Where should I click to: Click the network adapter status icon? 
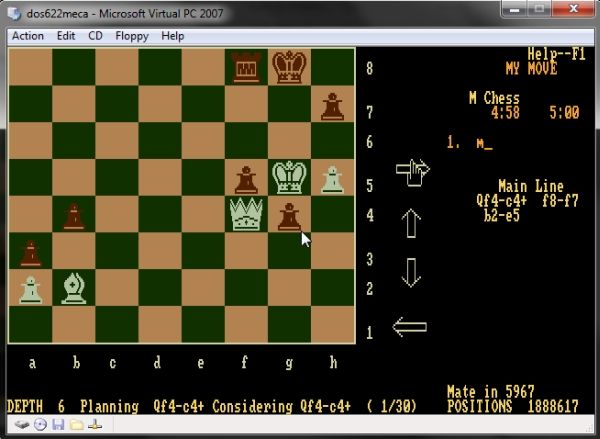95,424
